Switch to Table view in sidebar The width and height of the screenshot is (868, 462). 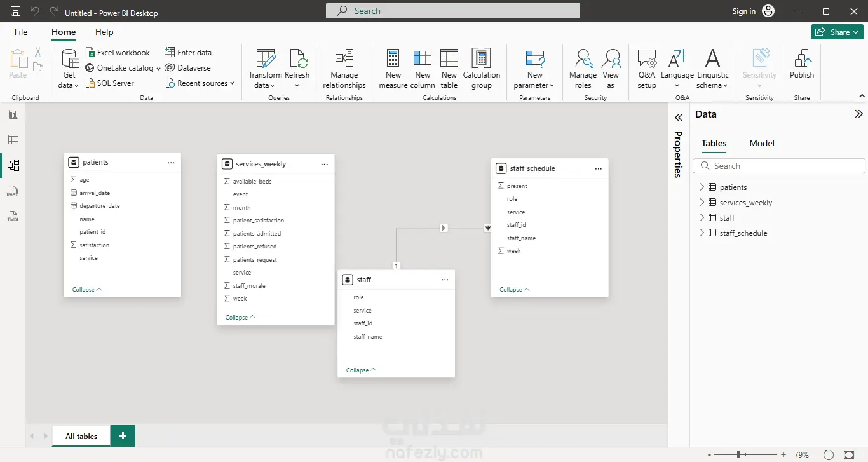[x=13, y=140]
